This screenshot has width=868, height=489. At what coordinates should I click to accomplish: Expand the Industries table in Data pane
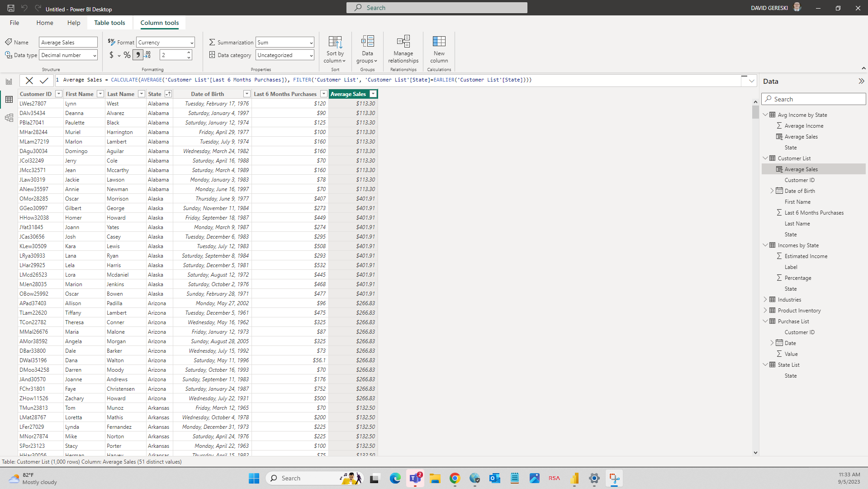tap(765, 299)
